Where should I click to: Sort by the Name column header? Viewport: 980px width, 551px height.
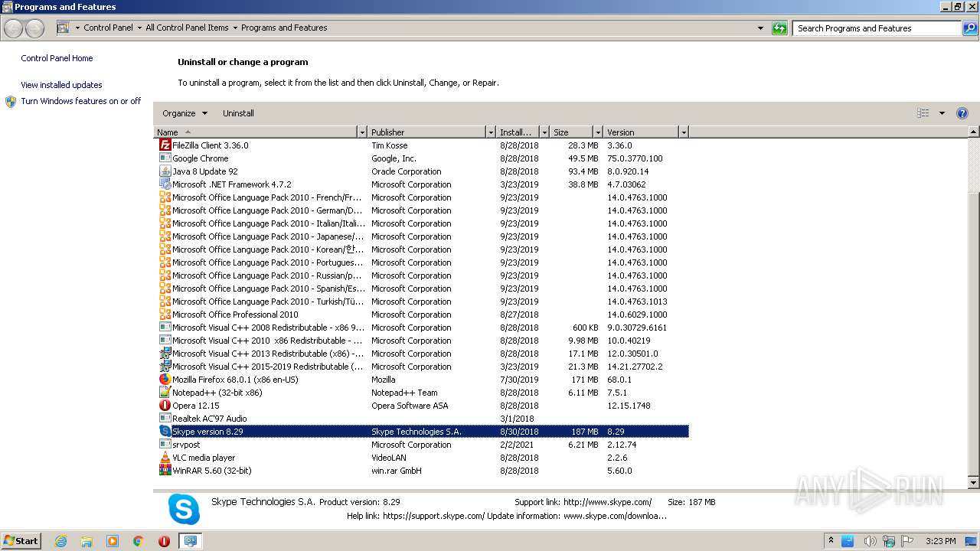click(256, 132)
